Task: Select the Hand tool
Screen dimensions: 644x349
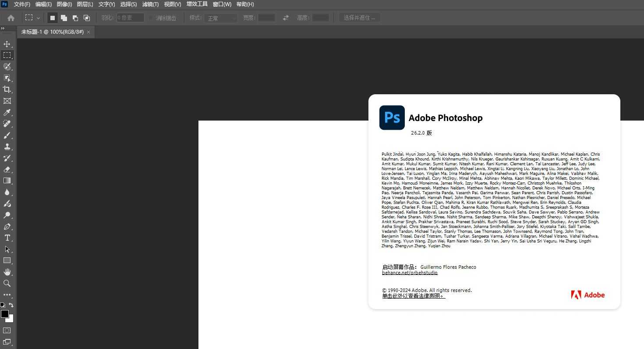Action: pyautogui.click(x=7, y=272)
